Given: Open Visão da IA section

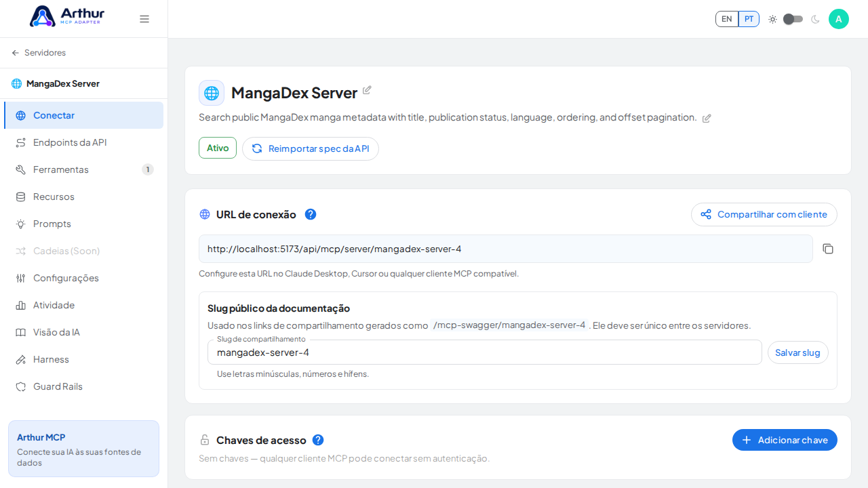Looking at the screenshot, I should point(84,332).
